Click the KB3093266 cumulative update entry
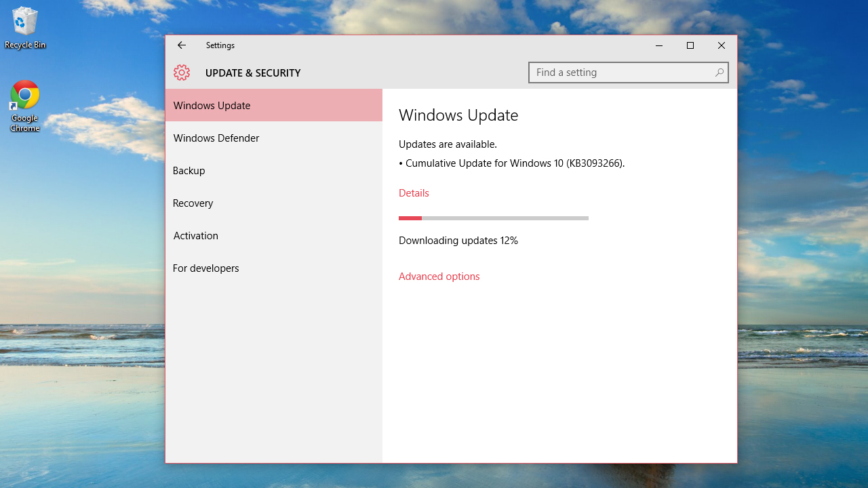This screenshot has width=868, height=488. (x=511, y=163)
